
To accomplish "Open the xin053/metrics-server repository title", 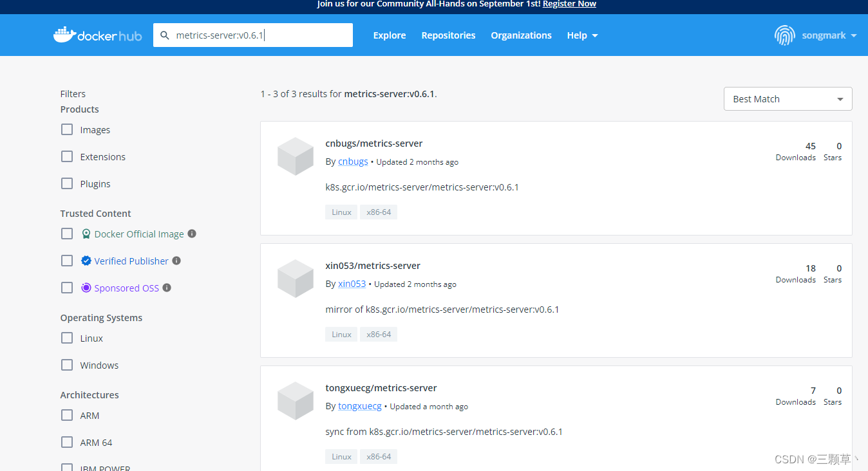I will coord(373,266).
